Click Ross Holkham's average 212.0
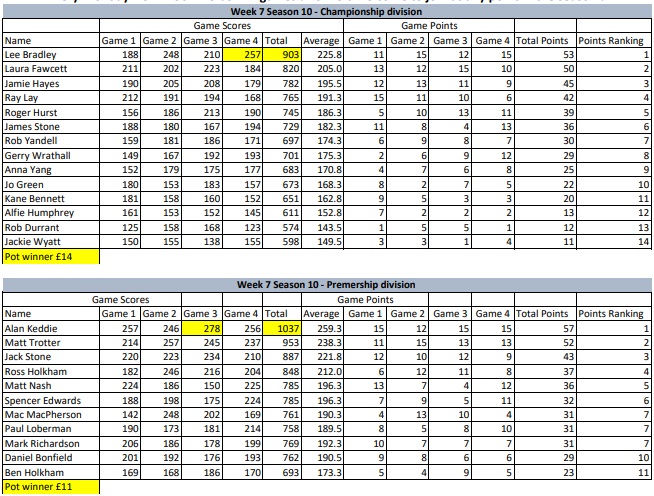 coord(322,372)
